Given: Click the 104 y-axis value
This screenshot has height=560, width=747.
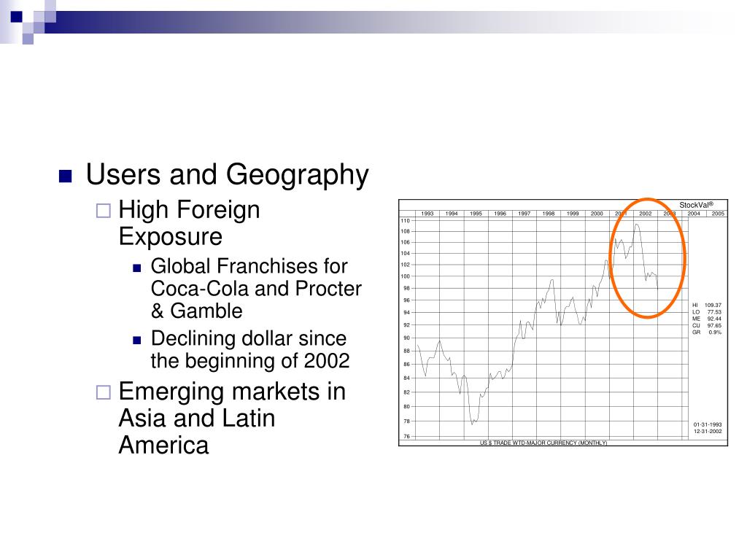Looking at the screenshot, I should pyautogui.click(x=405, y=253).
